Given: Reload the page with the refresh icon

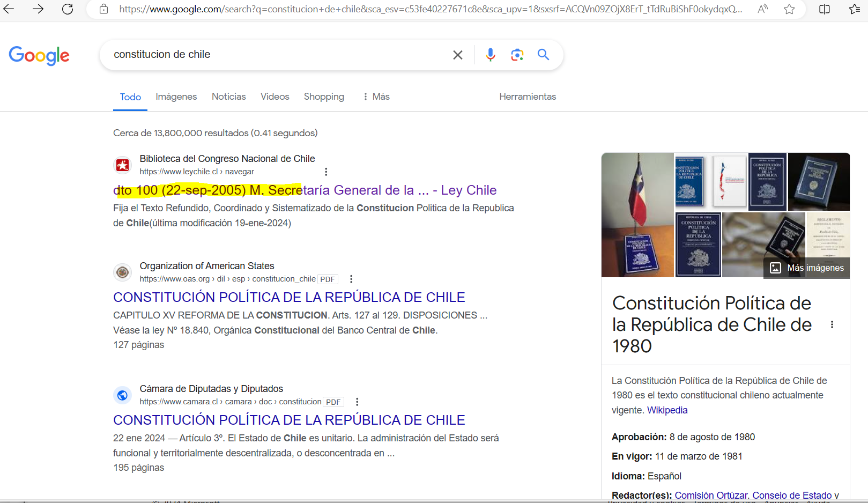Looking at the screenshot, I should [68, 9].
